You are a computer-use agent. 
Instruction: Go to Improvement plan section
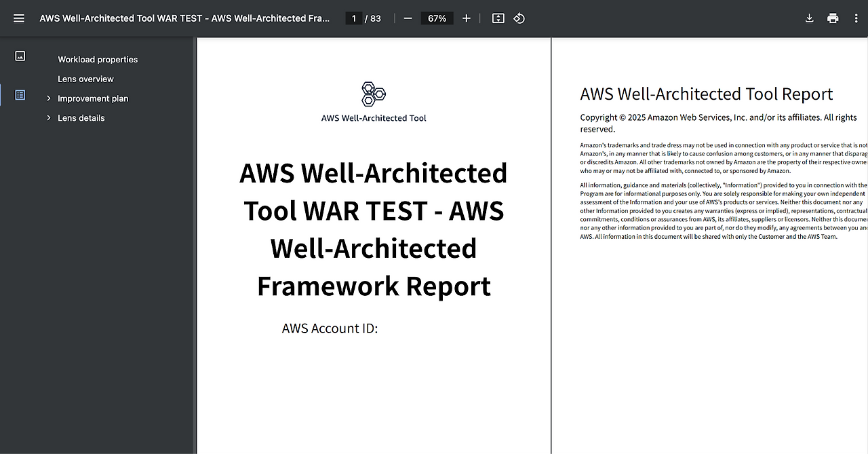pos(93,98)
